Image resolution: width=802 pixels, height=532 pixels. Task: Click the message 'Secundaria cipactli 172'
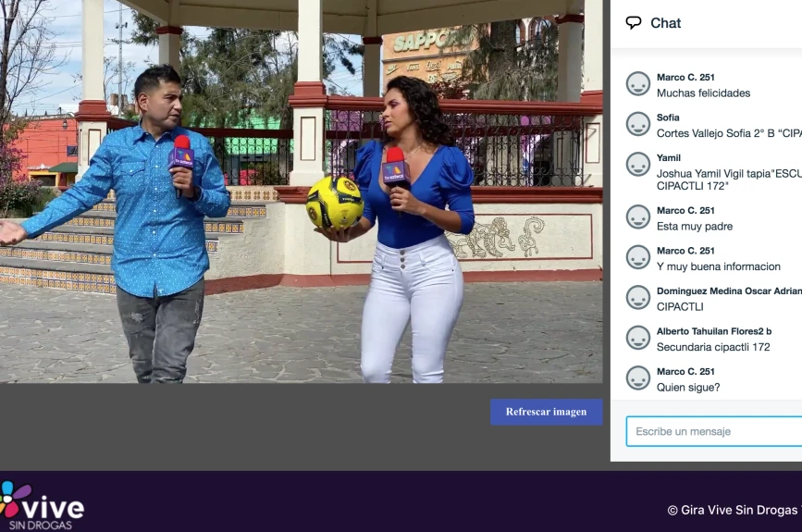pos(713,347)
